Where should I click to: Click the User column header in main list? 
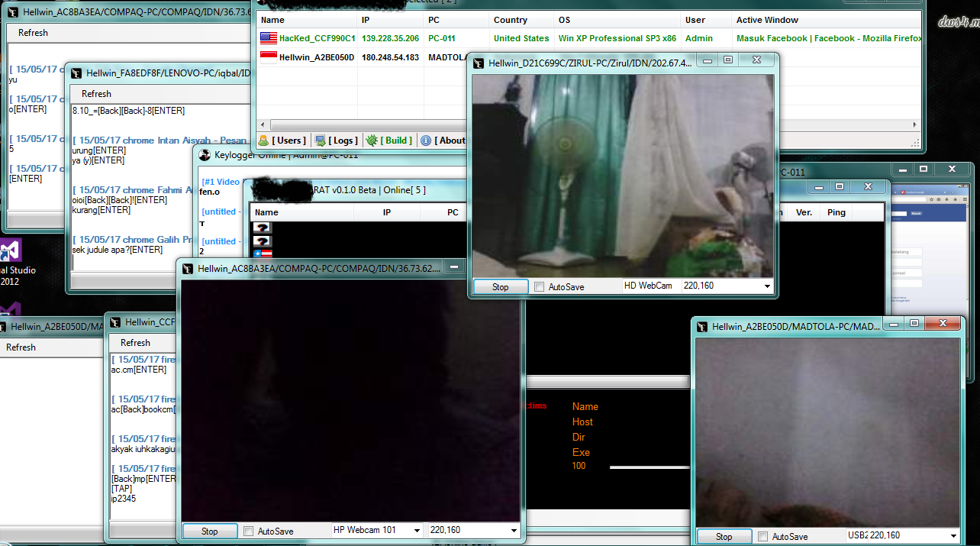706,20
